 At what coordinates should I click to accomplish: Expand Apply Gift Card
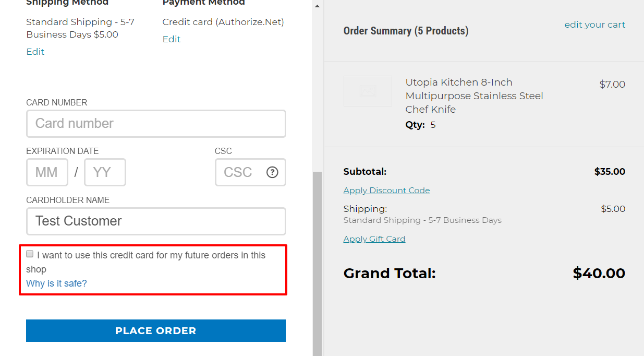(x=374, y=239)
